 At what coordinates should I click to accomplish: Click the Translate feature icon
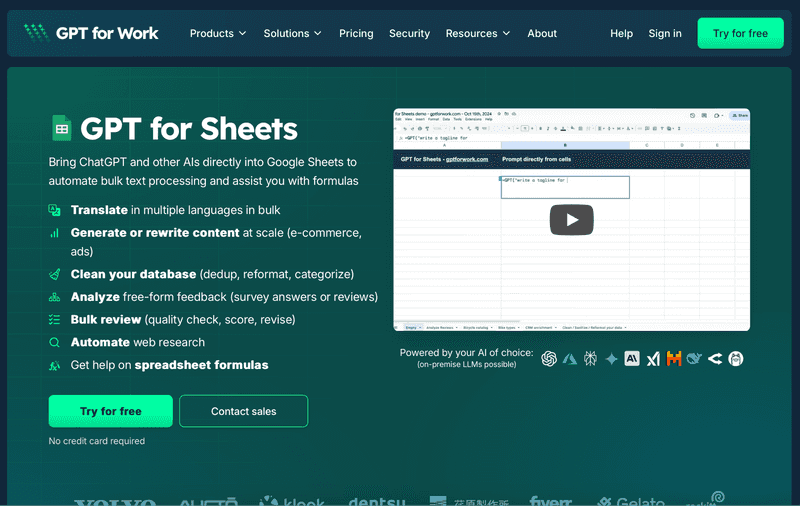(54, 210)
